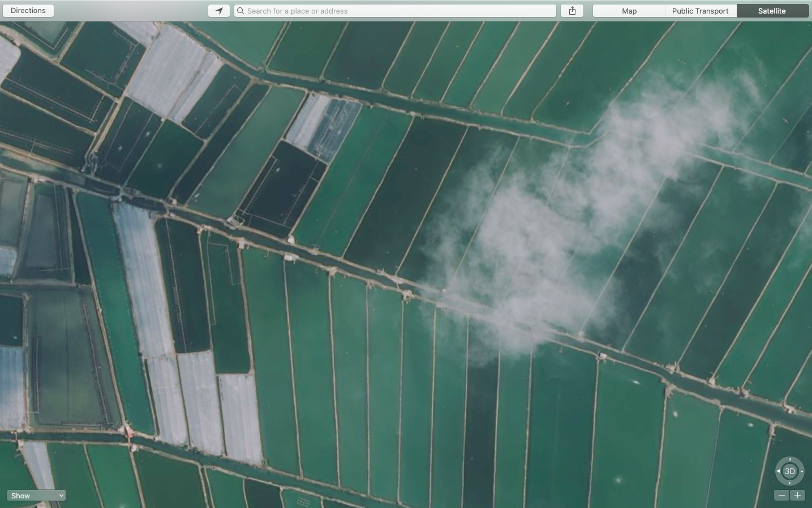
Task: Focus the place or address search field
Action: pos(395,11)
